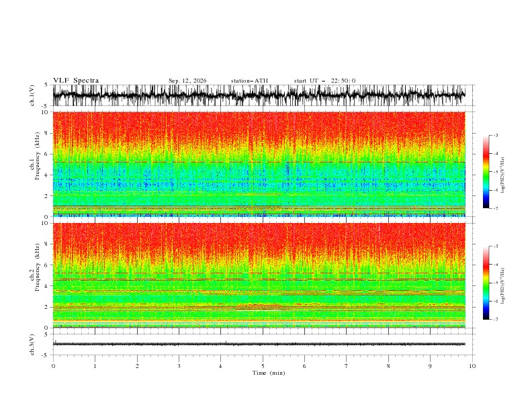Click the ch.1 Frequency (kHz) axis label
Screen dimensions: 532x411
(35, 164)
